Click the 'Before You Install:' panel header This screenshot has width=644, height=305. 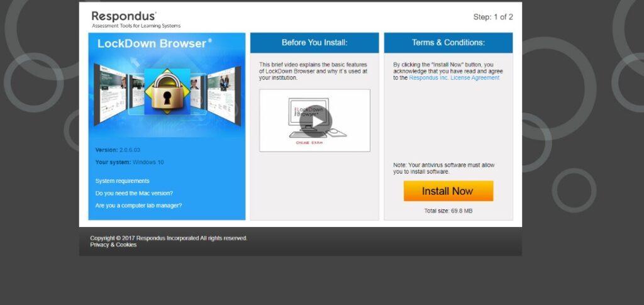pos(314,43)
